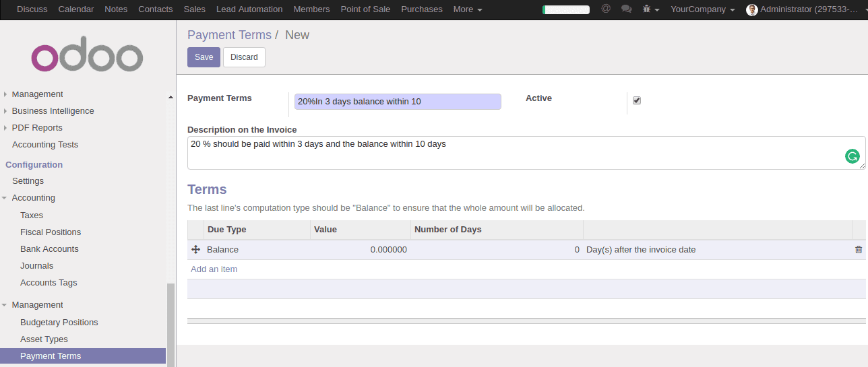Viewport: 868px width, 367px height.
Task: Click the sidebar scroll-up arrow
Action: pyautogui.click(x=170, y=98)
